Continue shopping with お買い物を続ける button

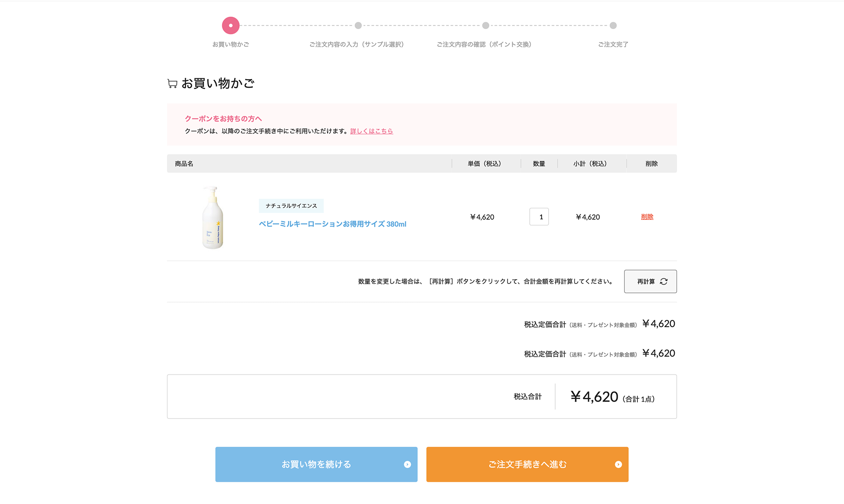pos(316,464)
